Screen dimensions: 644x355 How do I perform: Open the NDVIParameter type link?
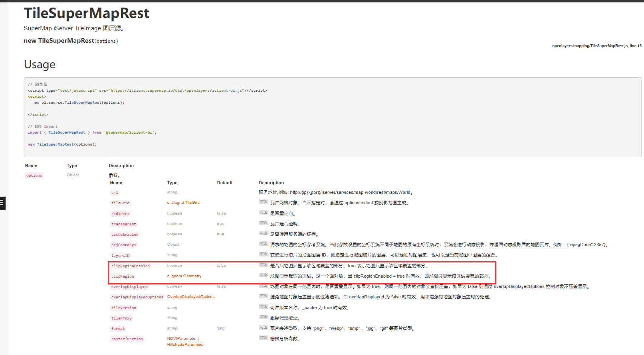(x=182, y=339)
